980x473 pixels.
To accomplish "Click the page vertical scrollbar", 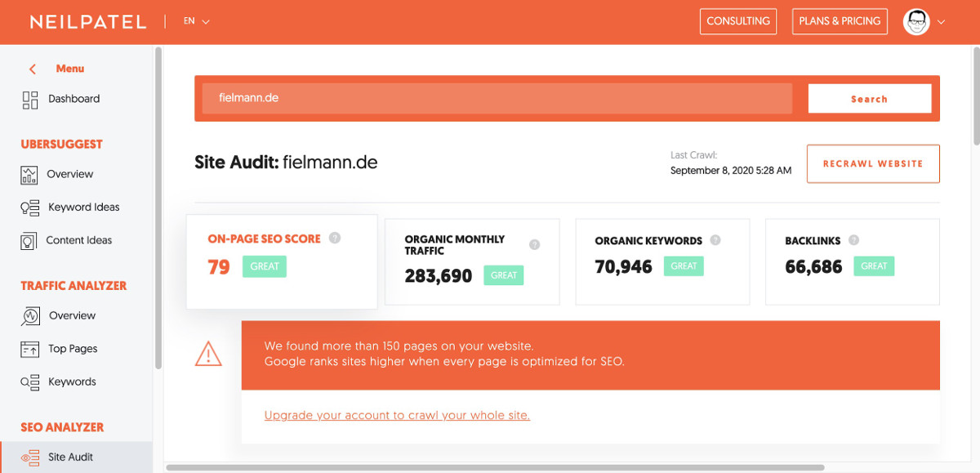I will pos(976,96).
